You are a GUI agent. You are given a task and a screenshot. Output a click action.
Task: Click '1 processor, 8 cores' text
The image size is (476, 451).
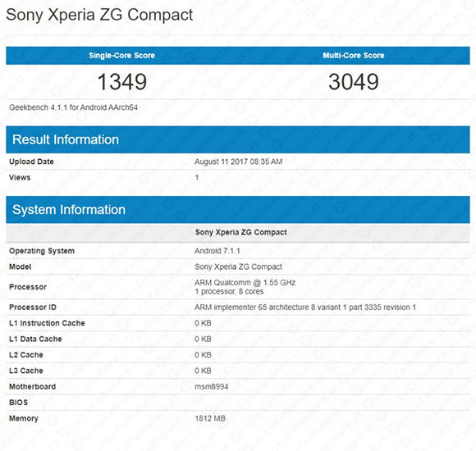click(229, 291)
